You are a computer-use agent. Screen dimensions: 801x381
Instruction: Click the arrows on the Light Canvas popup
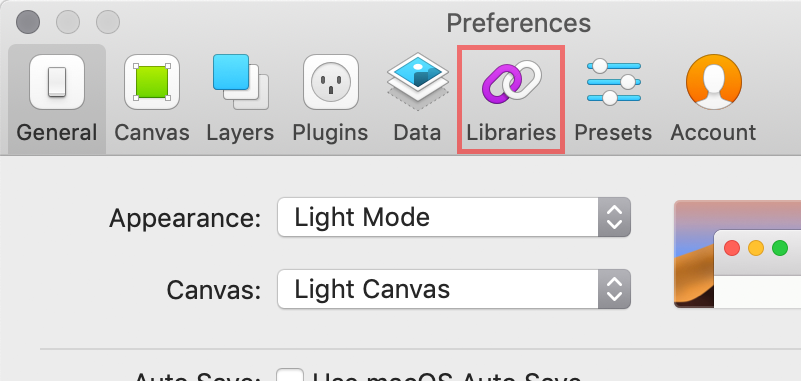coord(614,289)
